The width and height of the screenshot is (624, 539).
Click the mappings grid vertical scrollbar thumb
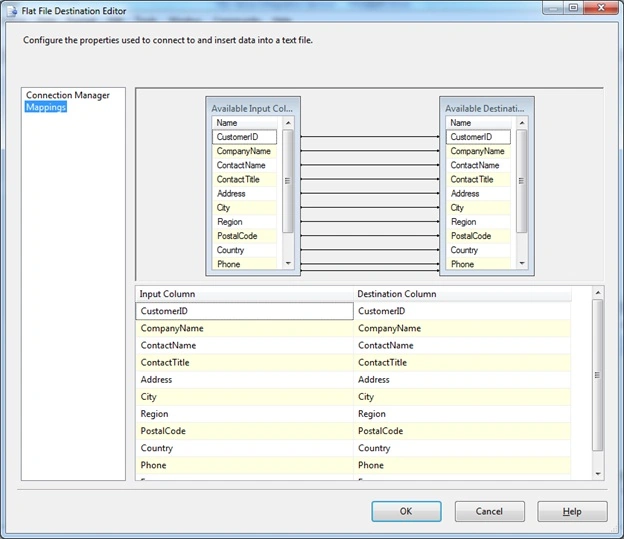tap(598, 375)
